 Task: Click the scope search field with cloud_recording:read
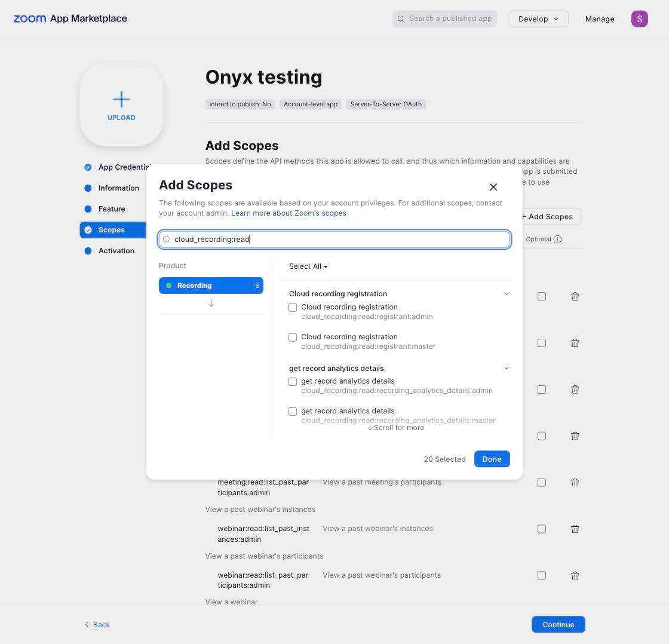[x=334, y=240]
